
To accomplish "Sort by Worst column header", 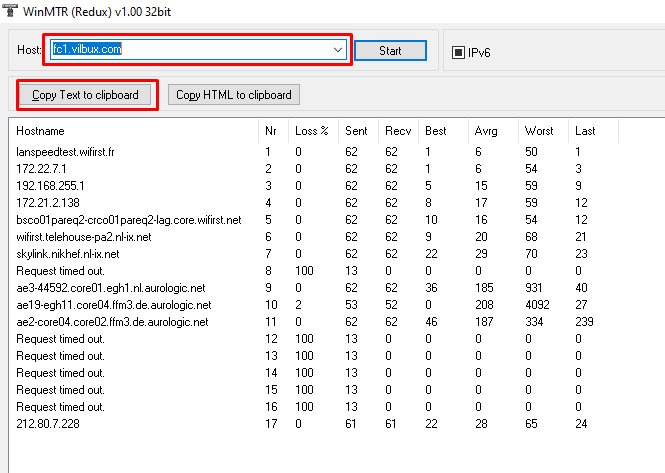I will pyautogui.click(x=541, y=131).
